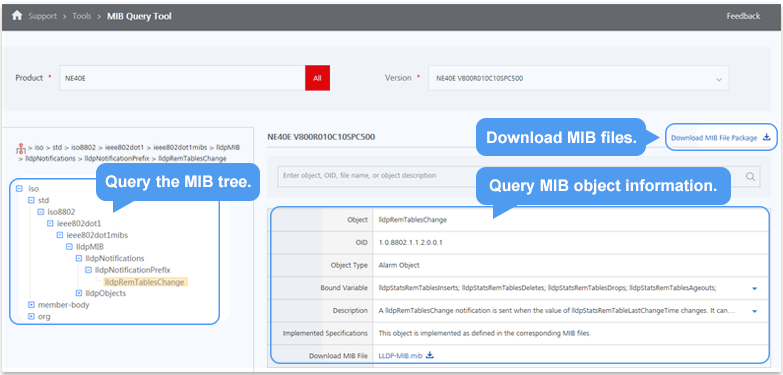Viewport: 783px width, 375px height.
Task: Go to the home page icon
Action: click(17, 16)
